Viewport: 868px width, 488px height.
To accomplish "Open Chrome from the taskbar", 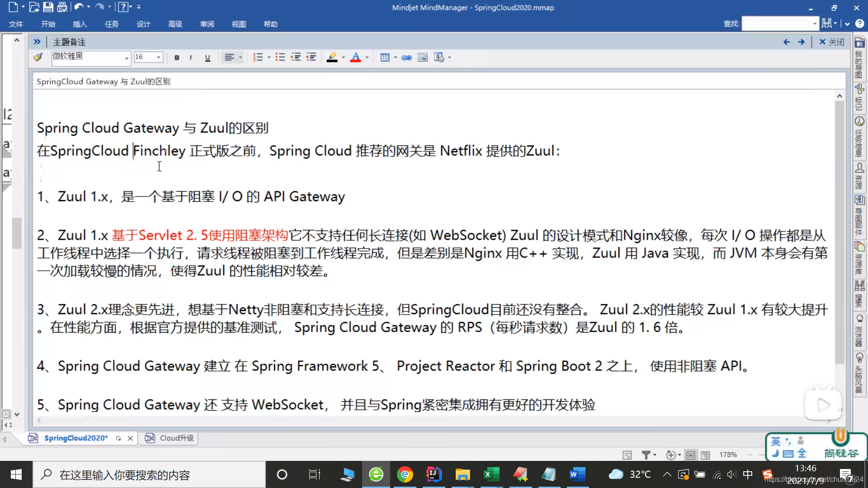I will pos(405,474).
